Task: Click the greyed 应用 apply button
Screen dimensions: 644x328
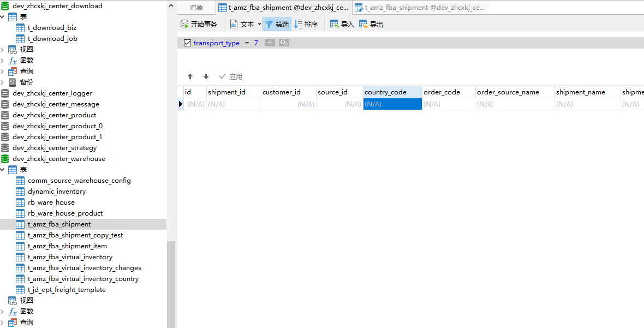Action: tap(230, 76)
